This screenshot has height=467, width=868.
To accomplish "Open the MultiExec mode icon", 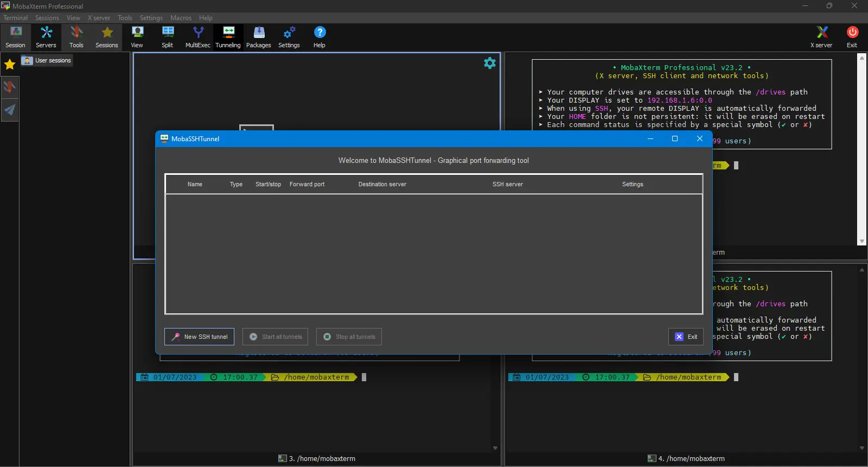I will pyautogui.click(x=198, y=37).
